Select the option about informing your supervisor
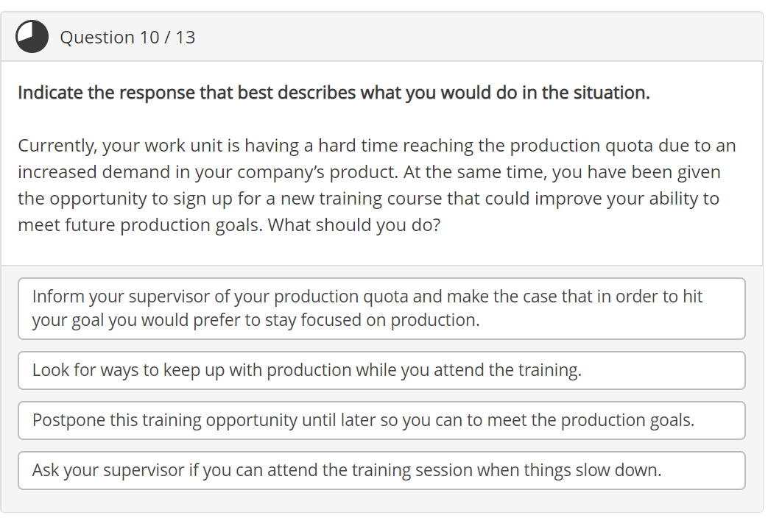This screenshot has width=768, height=532. point(381,308)
